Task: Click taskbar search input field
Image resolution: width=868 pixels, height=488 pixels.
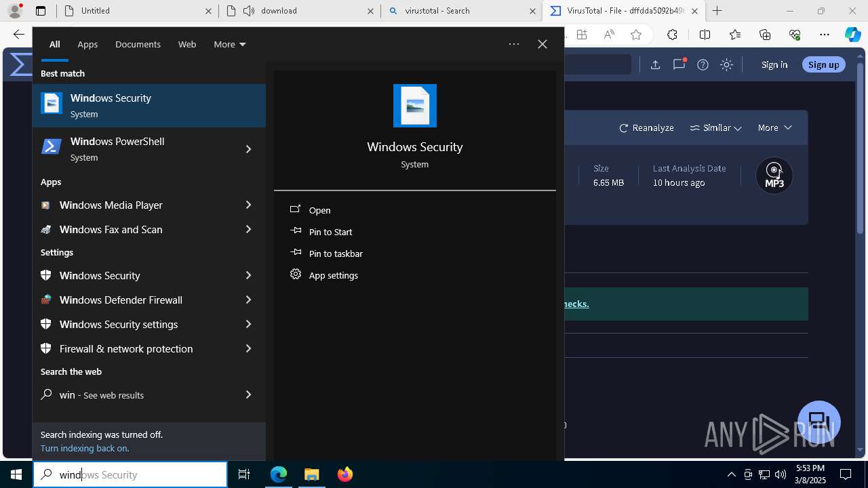Action: pyautogui.click(x=130, y=474)
